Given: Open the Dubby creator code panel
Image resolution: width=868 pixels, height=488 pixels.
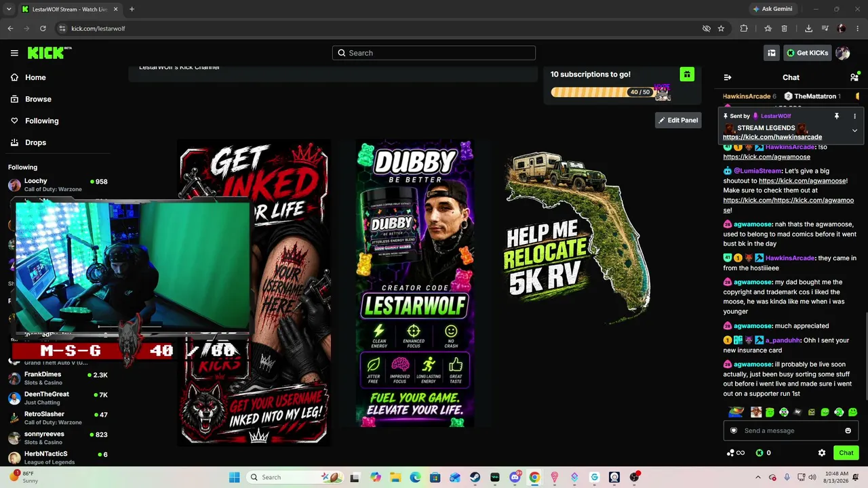Looking at the screenshot, I should (415, 284).
